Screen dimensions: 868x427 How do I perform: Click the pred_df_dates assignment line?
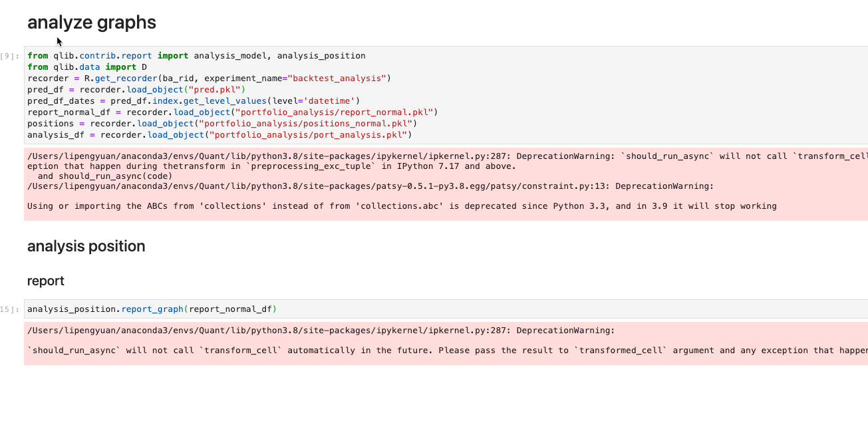pyautogui.click(x=194, y=101)
